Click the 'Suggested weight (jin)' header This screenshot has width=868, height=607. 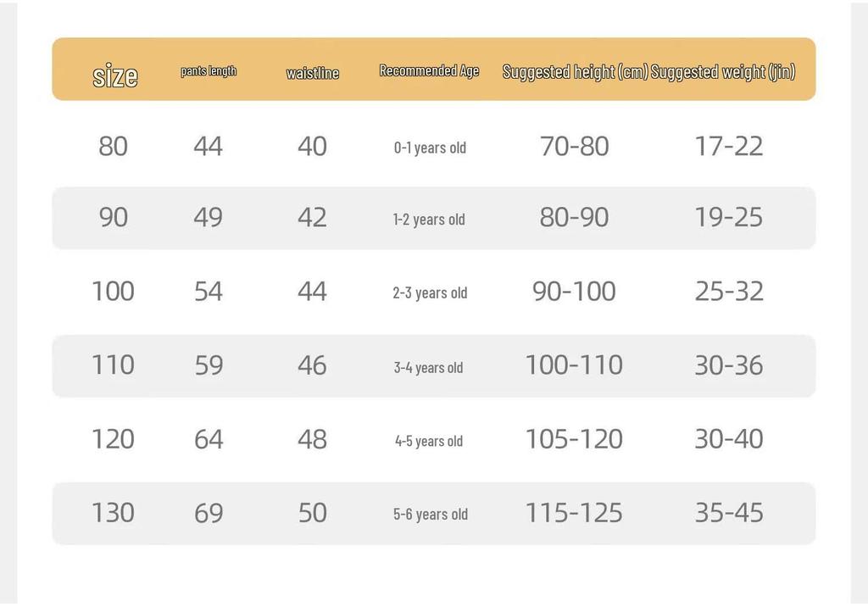723,72
